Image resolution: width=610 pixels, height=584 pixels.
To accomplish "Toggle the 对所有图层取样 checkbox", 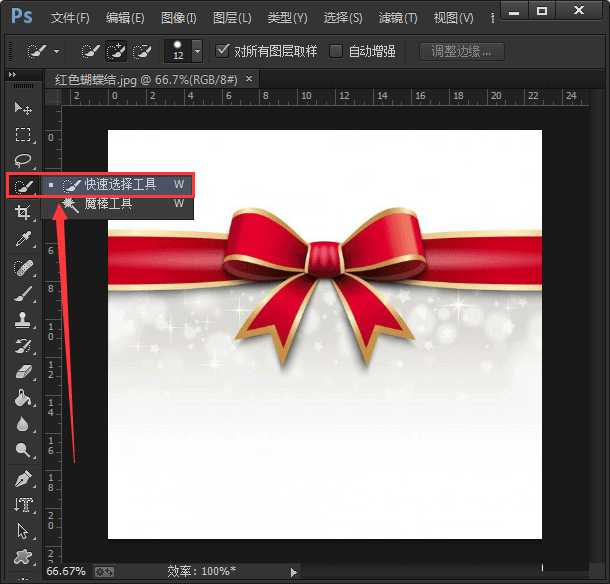I will point(224,51).
